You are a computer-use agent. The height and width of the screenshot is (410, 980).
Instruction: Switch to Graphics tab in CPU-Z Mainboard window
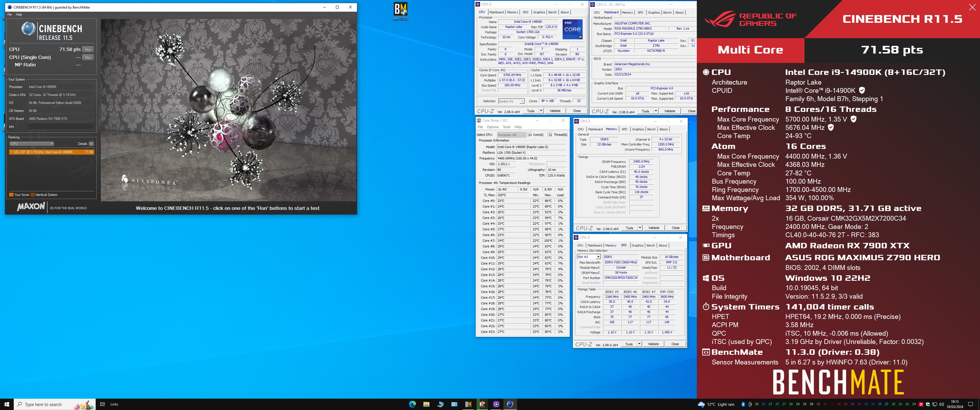click(x=654, y=13)
